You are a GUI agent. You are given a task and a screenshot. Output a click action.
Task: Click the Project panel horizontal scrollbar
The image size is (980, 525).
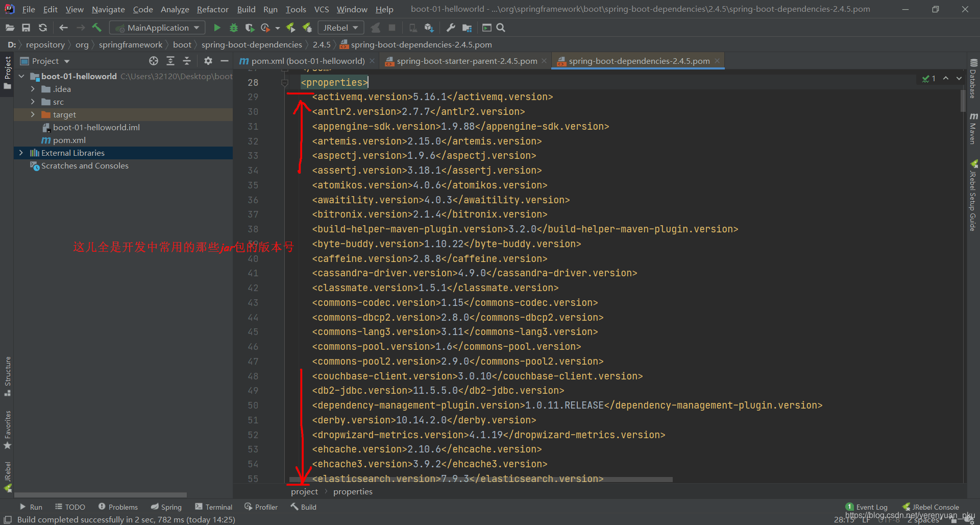tap(101, 495)
